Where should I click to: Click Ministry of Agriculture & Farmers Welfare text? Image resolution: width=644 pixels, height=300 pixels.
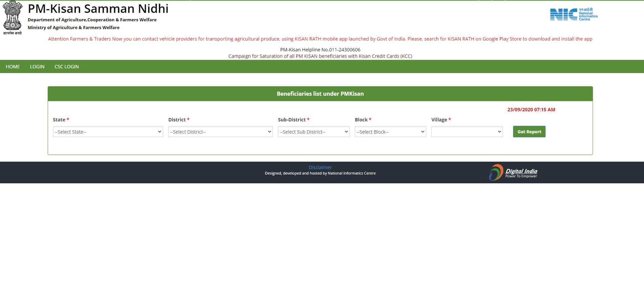(74, 28)
